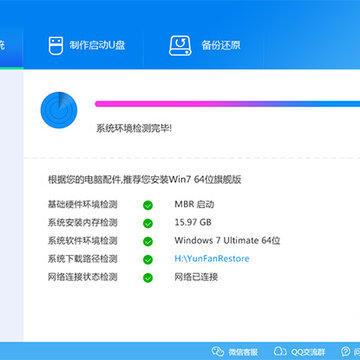Click the green check for 网络连接状态检测

148,277
